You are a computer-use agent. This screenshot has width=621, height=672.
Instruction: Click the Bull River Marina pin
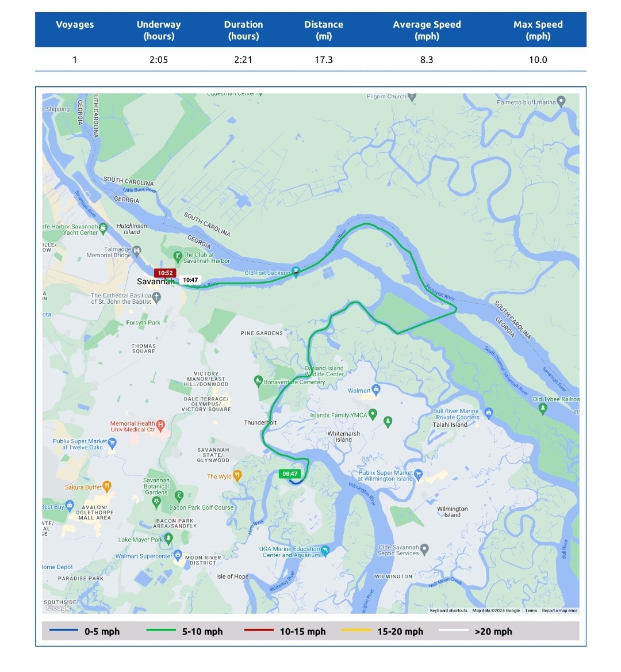[489, 413]
